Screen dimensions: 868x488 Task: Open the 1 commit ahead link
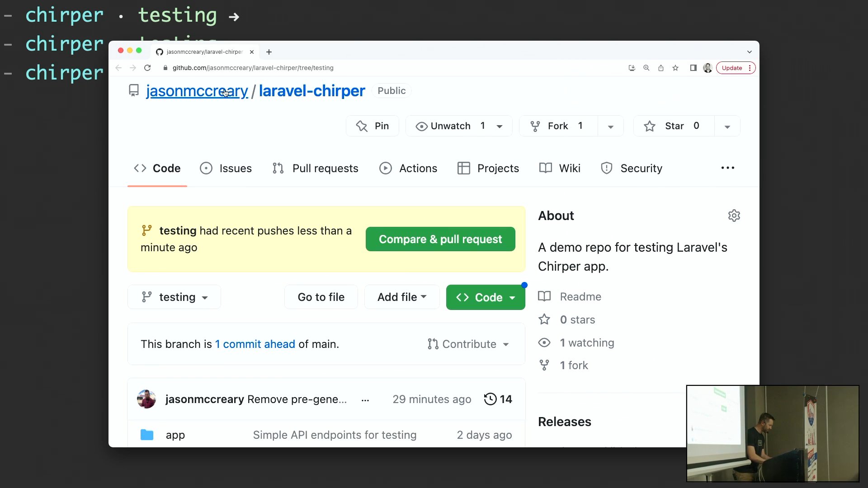[x=255, y=344]
